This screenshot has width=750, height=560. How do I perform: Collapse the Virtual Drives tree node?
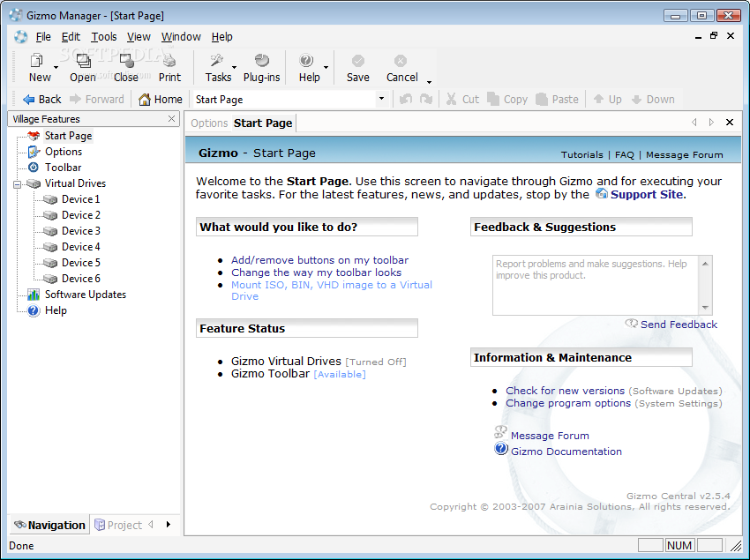18,184
